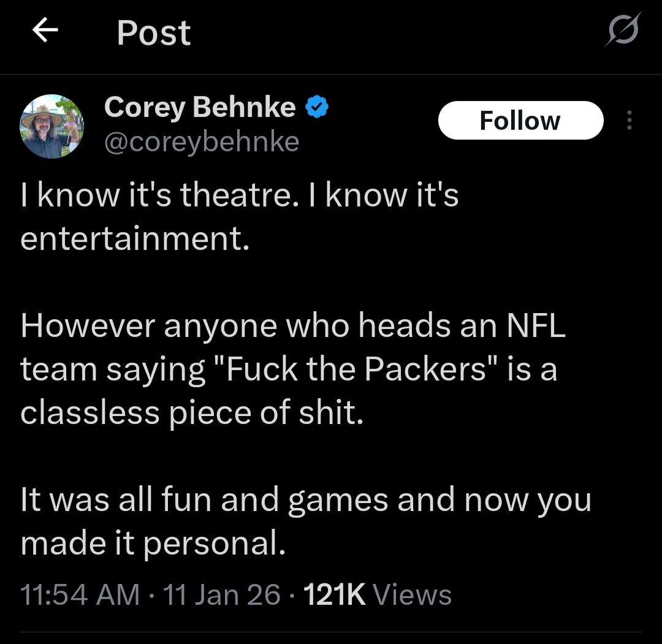Click the 11:54 AM timestamp
This screenshot has width=662, height=644.
tap(80, 595)
